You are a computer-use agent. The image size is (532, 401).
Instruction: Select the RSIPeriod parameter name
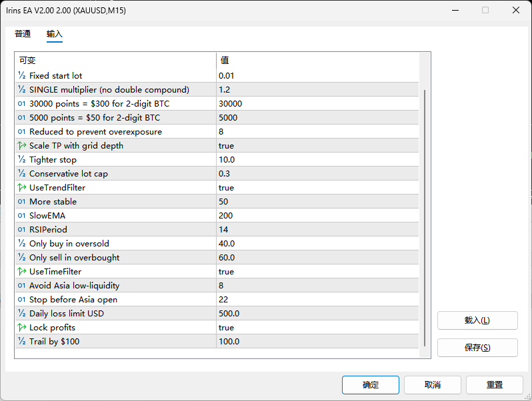click(48, 230)
